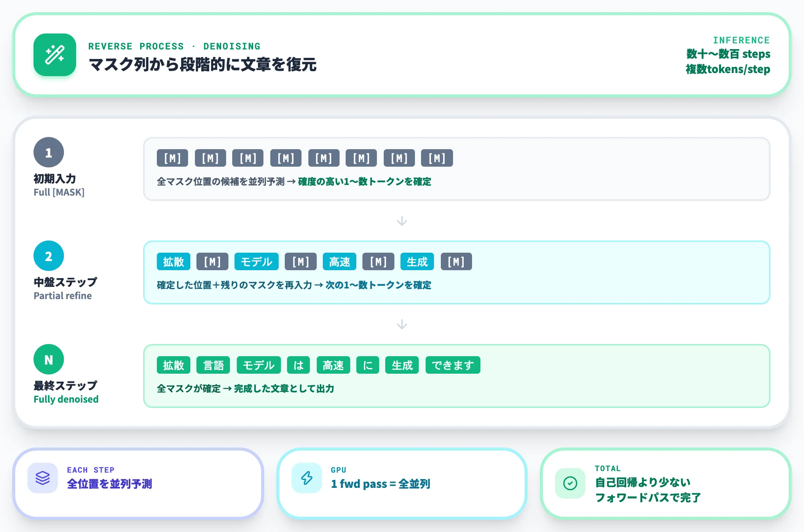The height and width of the screenshot is (532, 804).
Task: Click the cyan 生成 token in step 2
Action: tap(417, 261)
